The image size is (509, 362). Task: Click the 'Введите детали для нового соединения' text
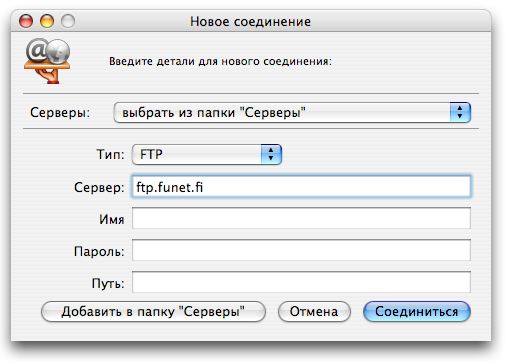point(221,61)
